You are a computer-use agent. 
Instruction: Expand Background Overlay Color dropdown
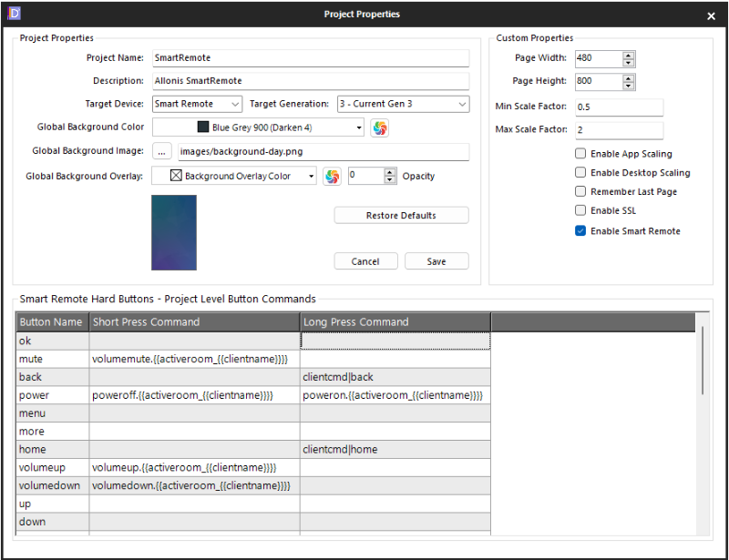tap(312, 176)
